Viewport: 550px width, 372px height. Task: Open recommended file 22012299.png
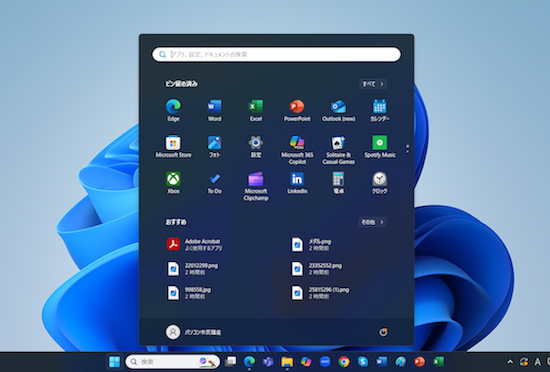192,269
